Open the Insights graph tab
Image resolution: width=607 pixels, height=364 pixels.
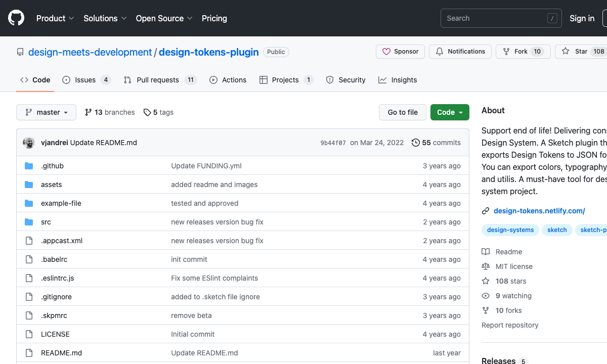[x=404, y=79]
